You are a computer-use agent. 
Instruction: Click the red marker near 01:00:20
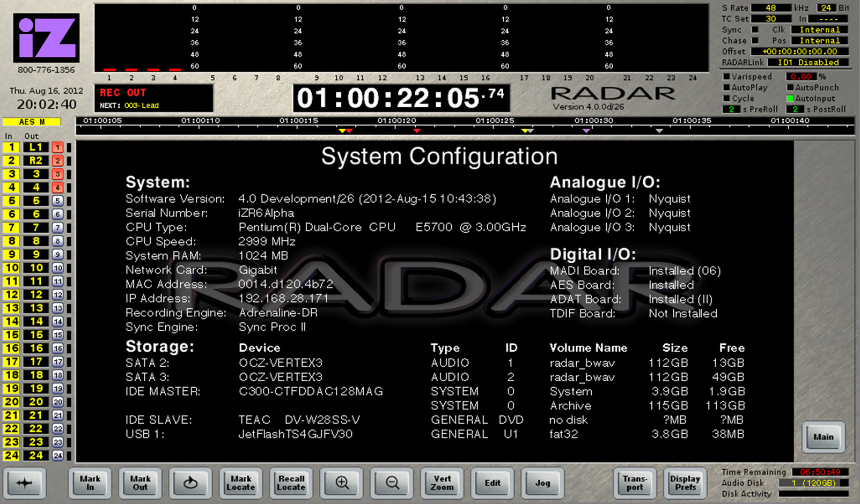pyautogui.click(x=417, y=131)
